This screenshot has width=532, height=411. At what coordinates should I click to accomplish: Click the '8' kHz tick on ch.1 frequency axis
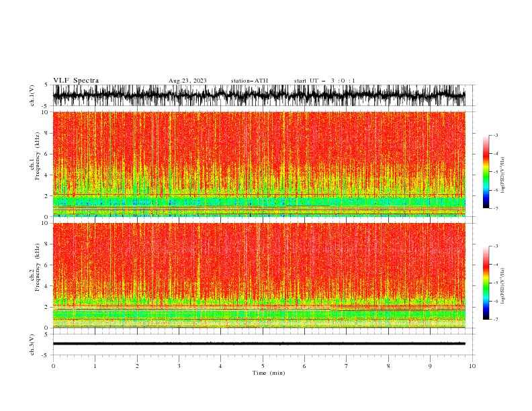click(47, 133)
